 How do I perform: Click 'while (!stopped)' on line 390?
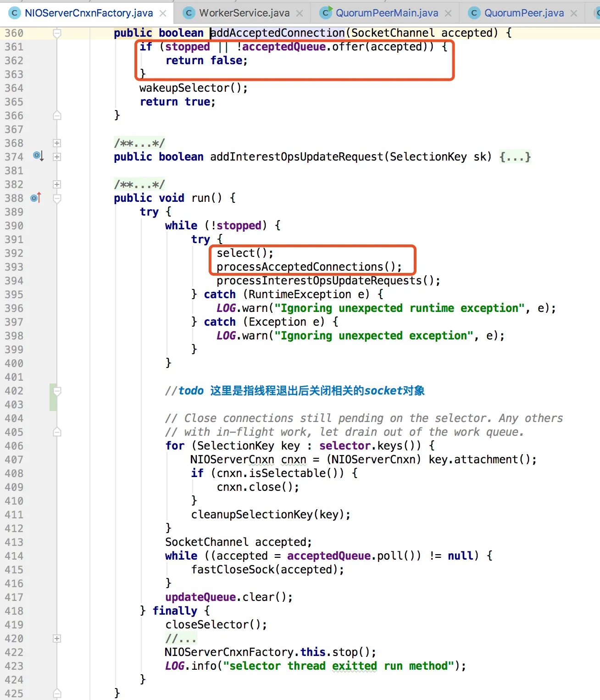[x=216, y=226]
